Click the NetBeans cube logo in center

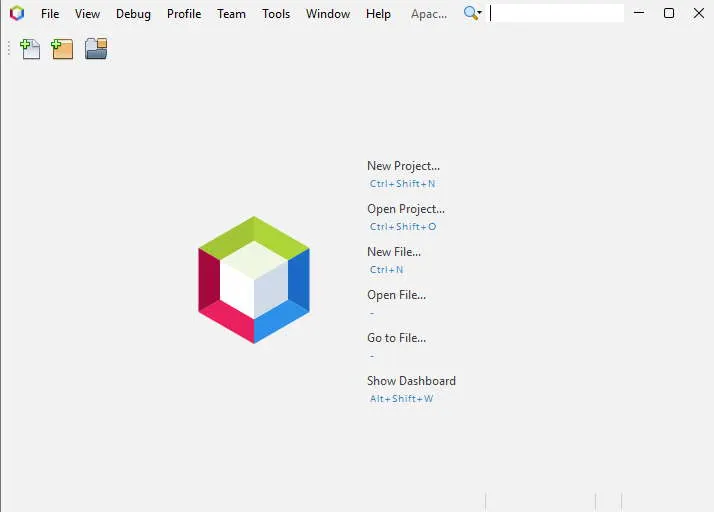[x=254, y=280]
